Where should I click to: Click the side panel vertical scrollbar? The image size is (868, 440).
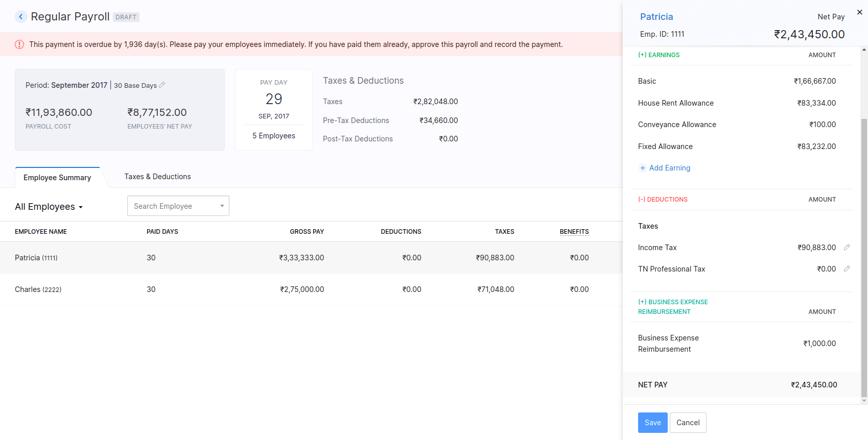tap(864, 255)
